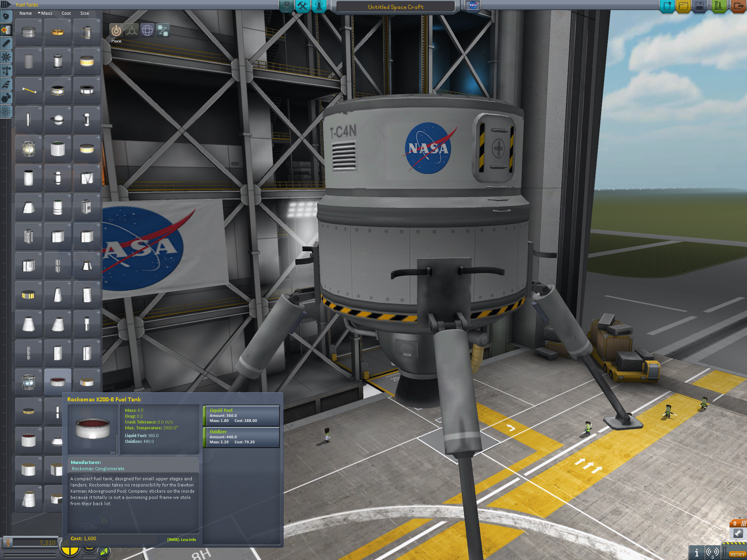
Task: Select the Offset gizmo tool
Action: (132, 30)
